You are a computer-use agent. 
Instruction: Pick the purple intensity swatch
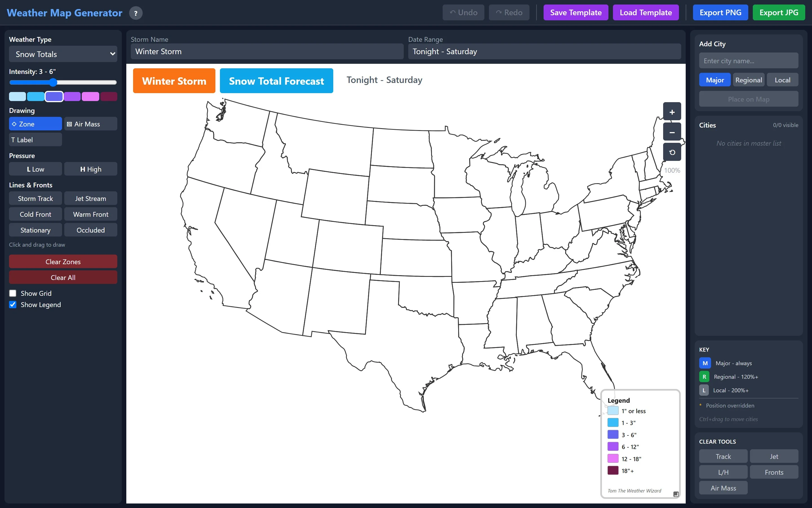coord(72,97)
